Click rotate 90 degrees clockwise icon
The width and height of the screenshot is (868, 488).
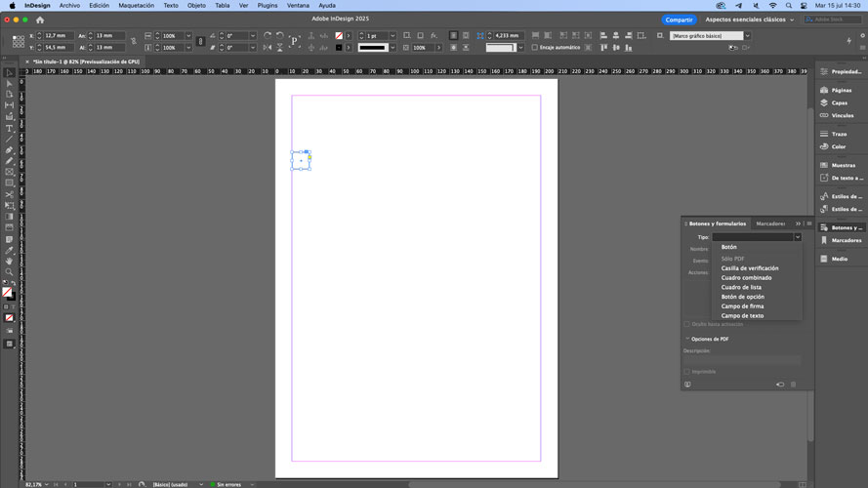(x=268, y=35)
